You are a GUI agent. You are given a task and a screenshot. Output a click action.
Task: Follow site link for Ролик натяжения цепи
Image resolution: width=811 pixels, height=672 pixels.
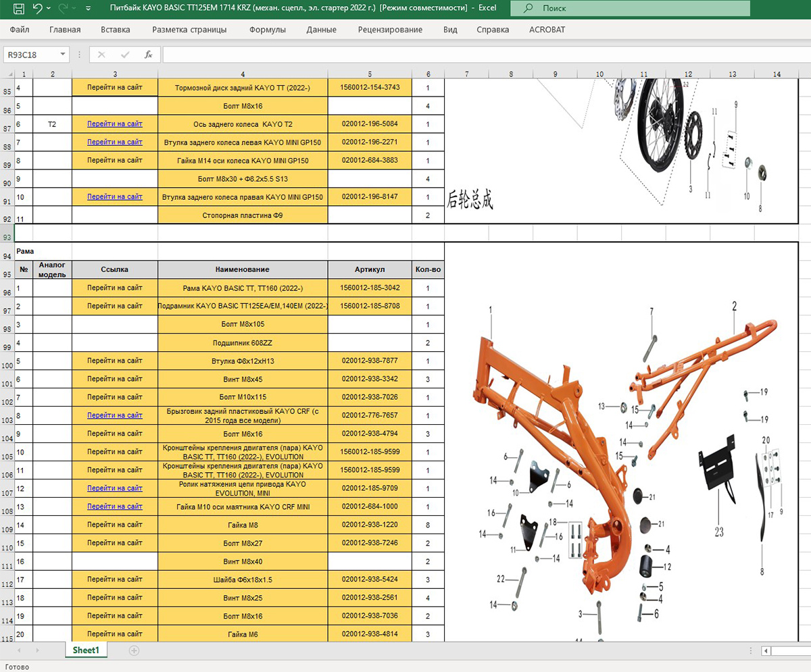point(115,488)
